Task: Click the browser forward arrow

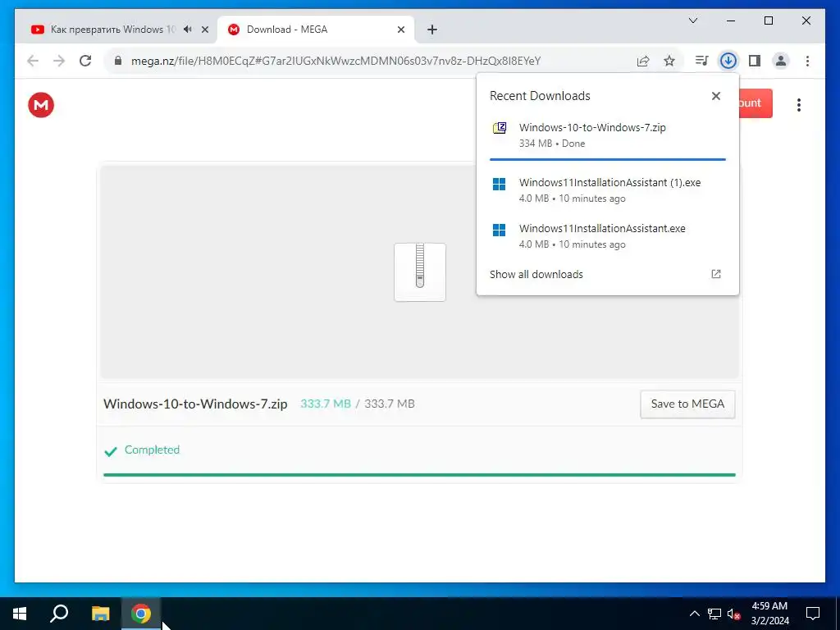Action: [x=59, y=61]
